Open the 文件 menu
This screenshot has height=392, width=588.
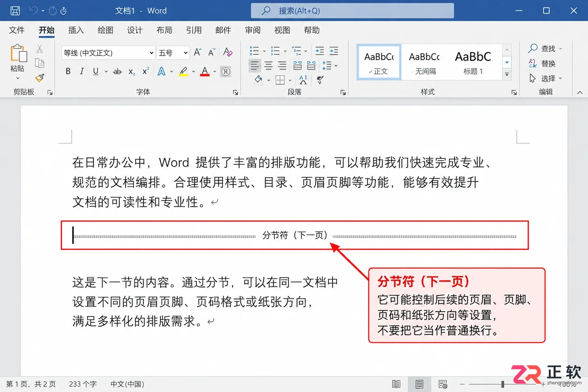click(x=17, y=30)
